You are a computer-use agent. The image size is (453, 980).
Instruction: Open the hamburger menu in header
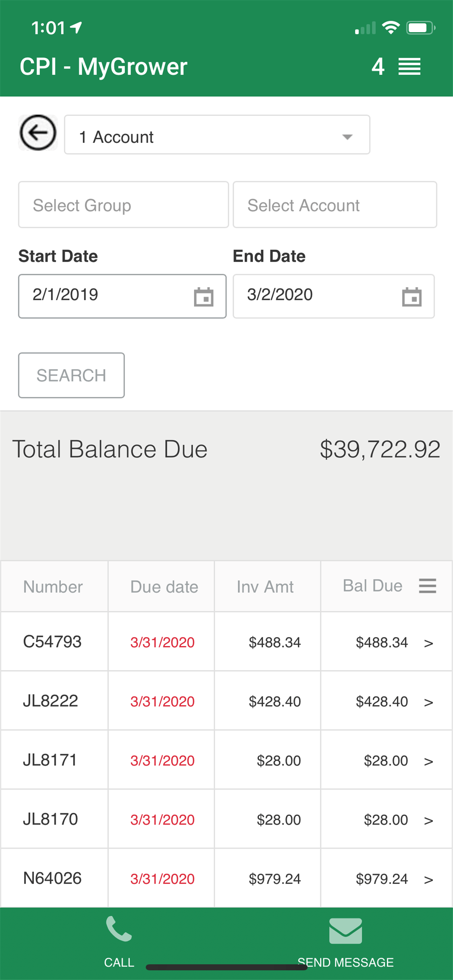[409, 67]
